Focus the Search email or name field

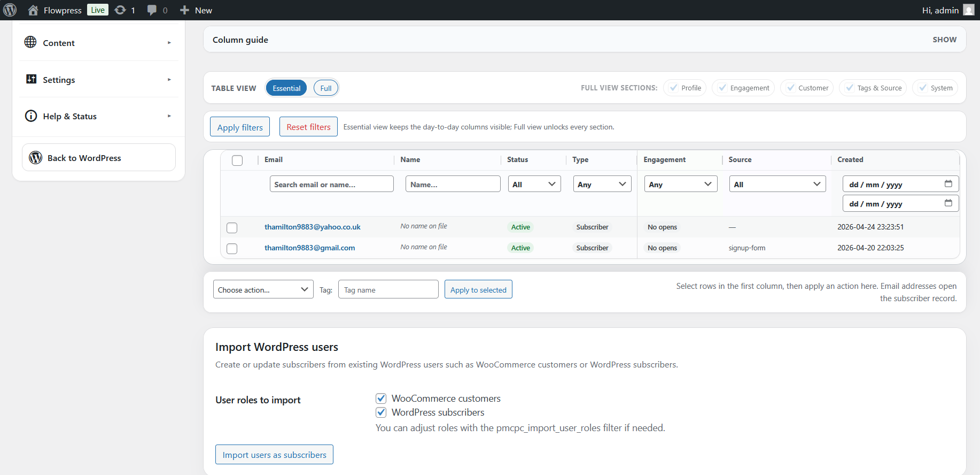332,184
